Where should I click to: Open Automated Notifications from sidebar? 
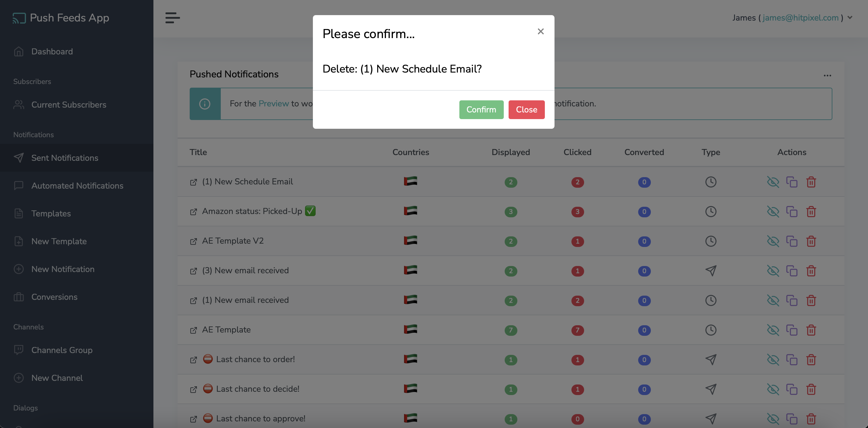(77, 185)
